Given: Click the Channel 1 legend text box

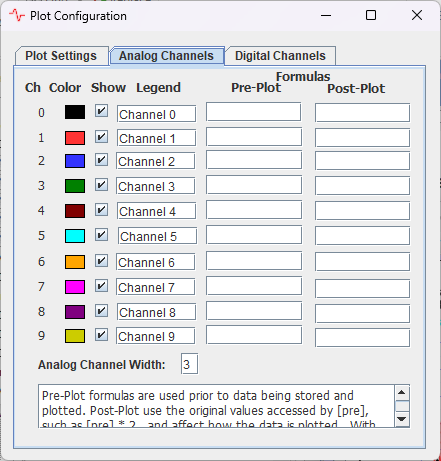Looking at the screenshot, I should click(x=156, y=138).
